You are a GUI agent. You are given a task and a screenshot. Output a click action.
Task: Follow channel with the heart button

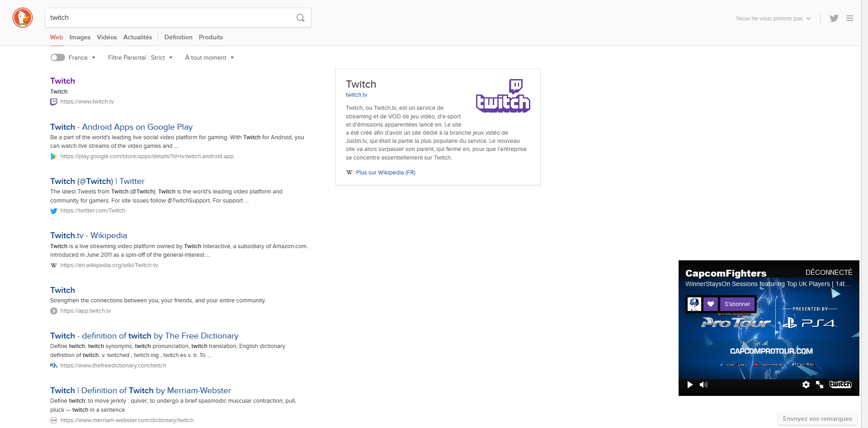711,304
